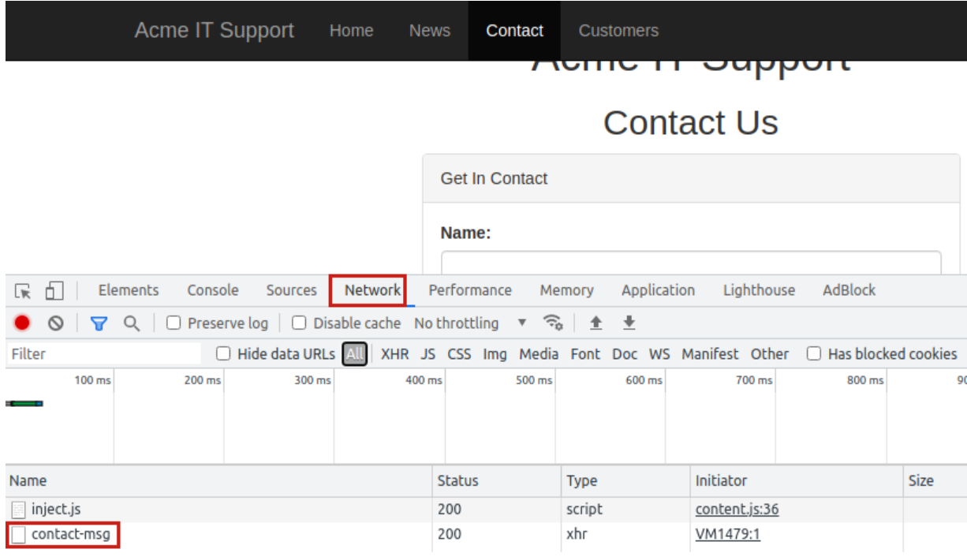Type in the network Filter field
Image resolution: width=967 pixels, height=560 pixels.
103,354
